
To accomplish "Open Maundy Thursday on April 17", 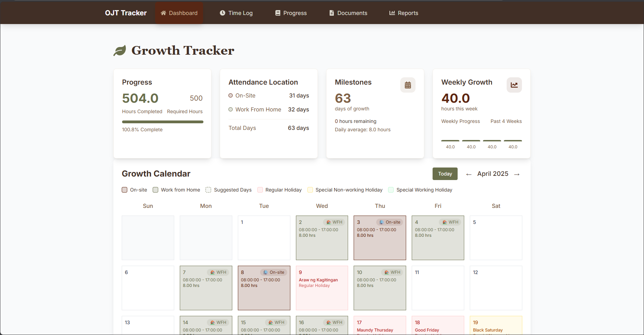I will pos(380,325).
